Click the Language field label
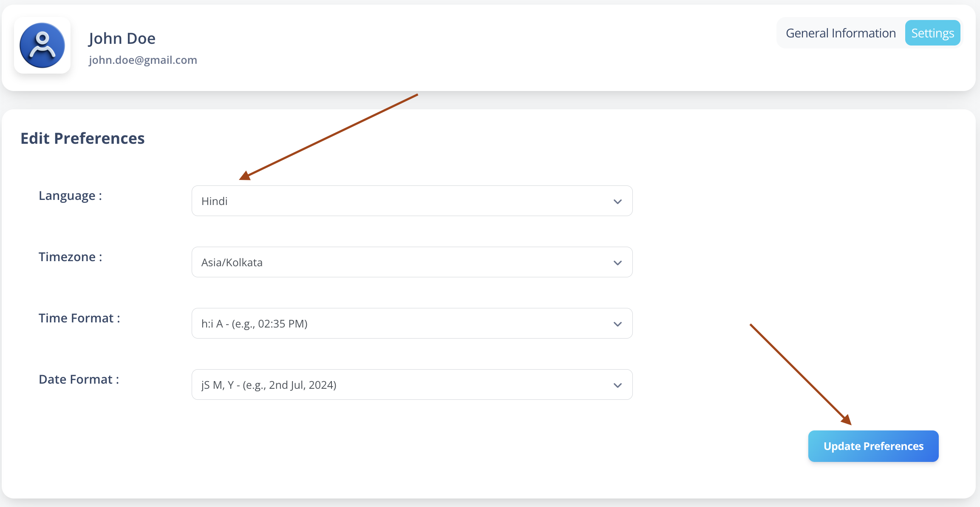This screenshot has width=980, height=507. 71,196
